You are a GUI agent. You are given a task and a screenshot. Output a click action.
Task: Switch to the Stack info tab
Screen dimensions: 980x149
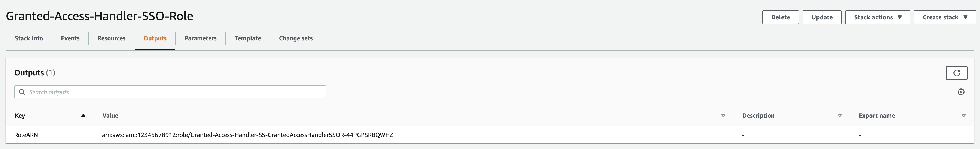click(29, 38)
